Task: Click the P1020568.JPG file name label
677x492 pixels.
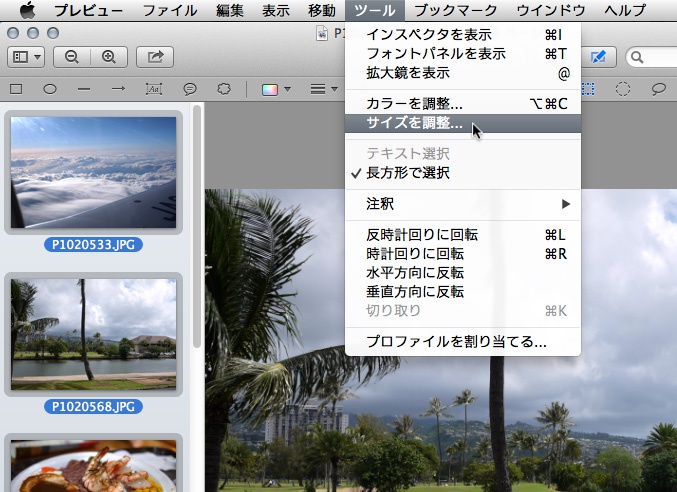Action: coord(93,407)
